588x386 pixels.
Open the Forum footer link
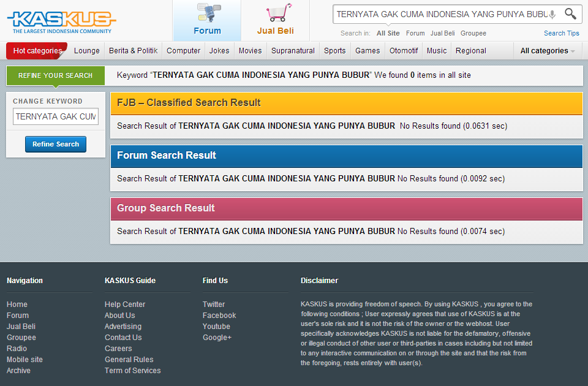18,316
